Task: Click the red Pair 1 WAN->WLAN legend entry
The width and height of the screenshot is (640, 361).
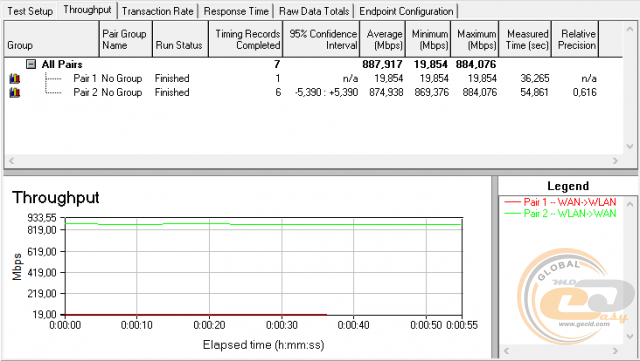Action: (560, 202)
